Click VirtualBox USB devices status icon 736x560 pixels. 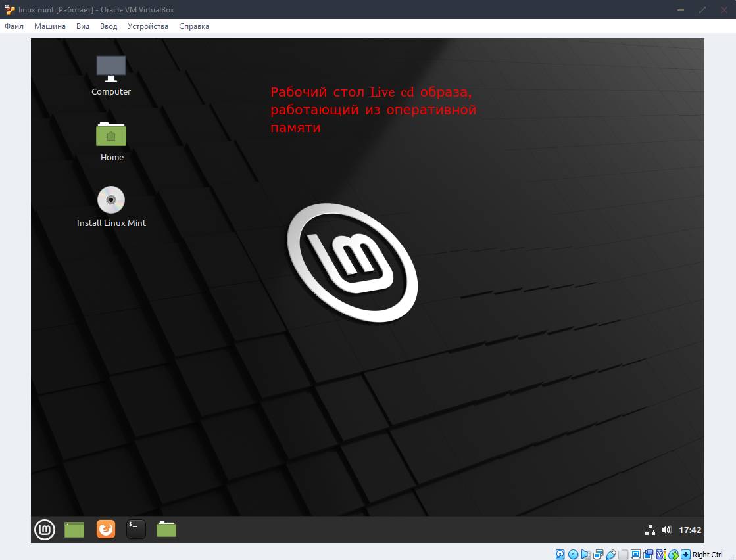pos(610,555)
